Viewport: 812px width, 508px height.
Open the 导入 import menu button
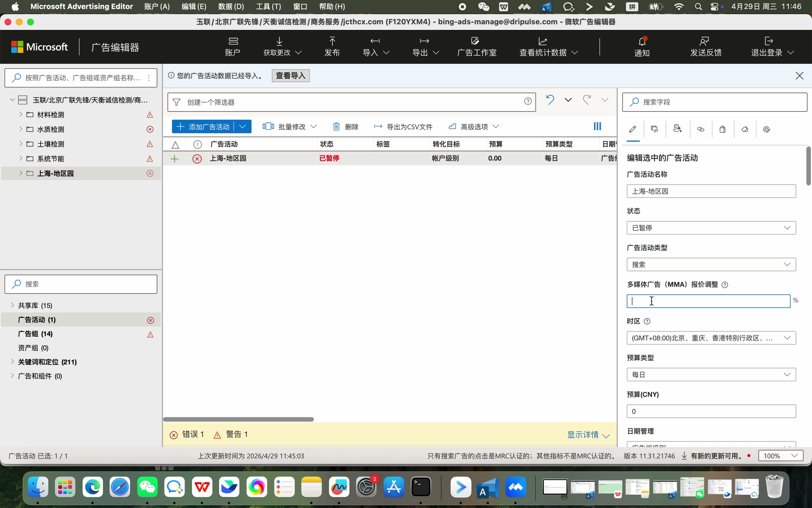[376, 46]
